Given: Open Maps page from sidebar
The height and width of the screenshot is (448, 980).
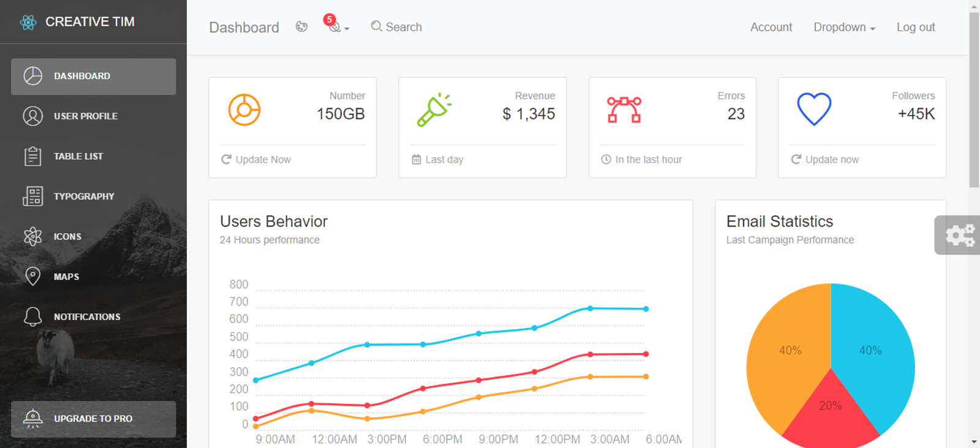Looking at the screenshot, I should [x=93, y=277].
